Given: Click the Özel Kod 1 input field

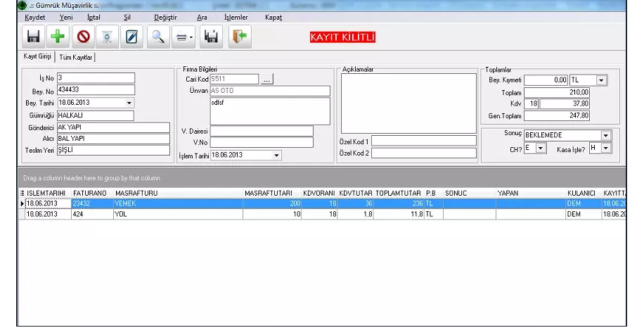Looking at the screenshot, I should [423, 141].
